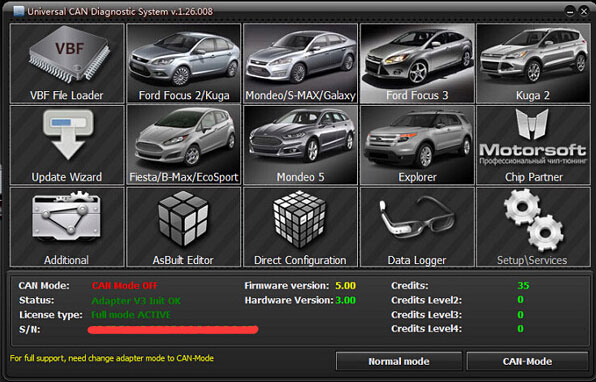Open the VBF File Loader tile
The image size is (596, 382).
pos(67,63)
